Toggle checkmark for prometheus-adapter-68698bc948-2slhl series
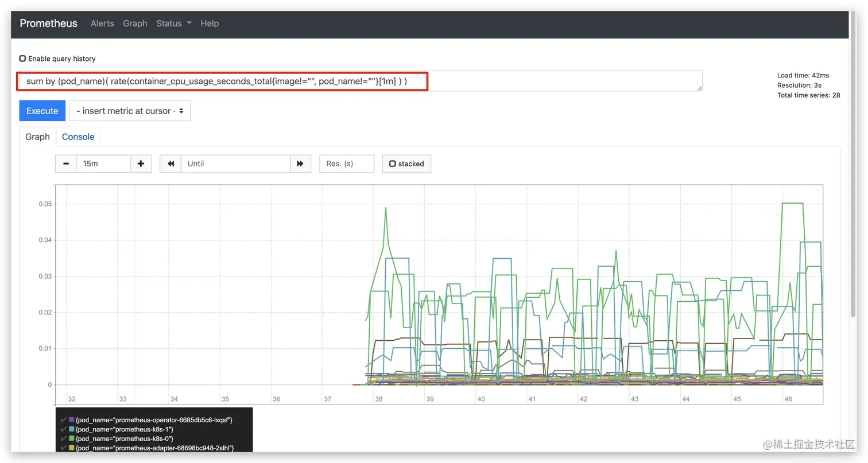Viewport: 868px width, 463px height. tap(64, 448)
